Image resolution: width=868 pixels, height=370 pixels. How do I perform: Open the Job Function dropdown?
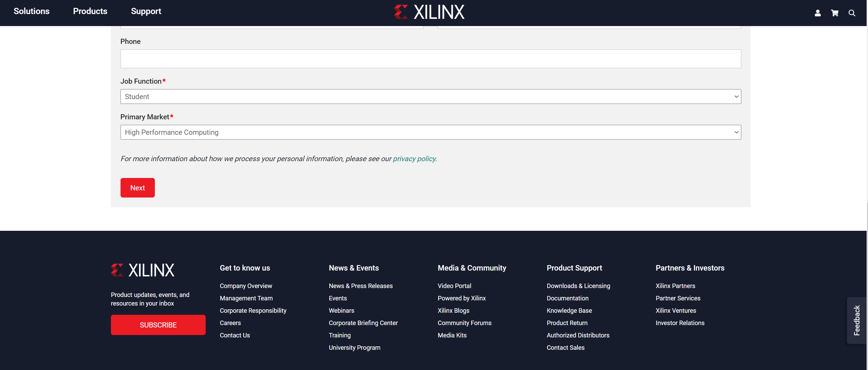point(430,96)
